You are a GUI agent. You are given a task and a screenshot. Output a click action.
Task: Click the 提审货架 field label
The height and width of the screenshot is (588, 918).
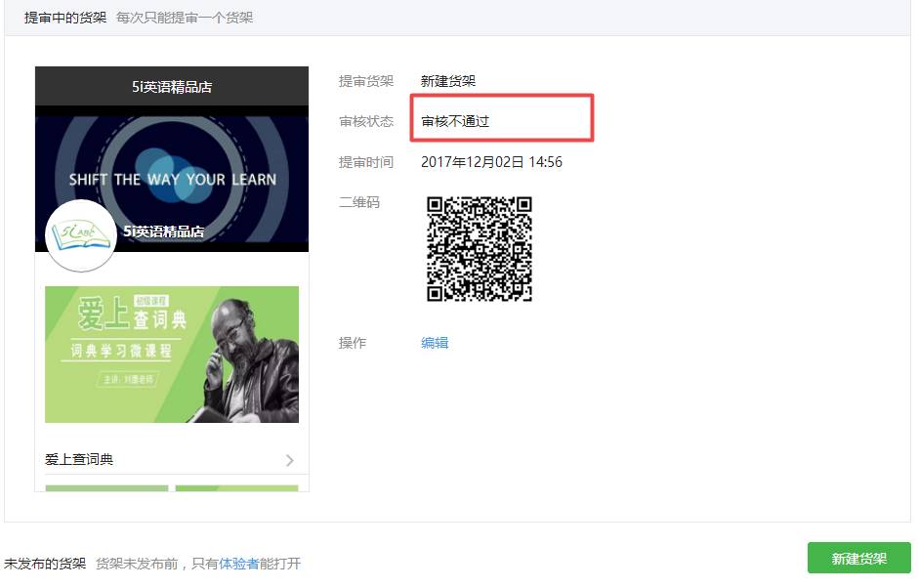coord(366,81)
